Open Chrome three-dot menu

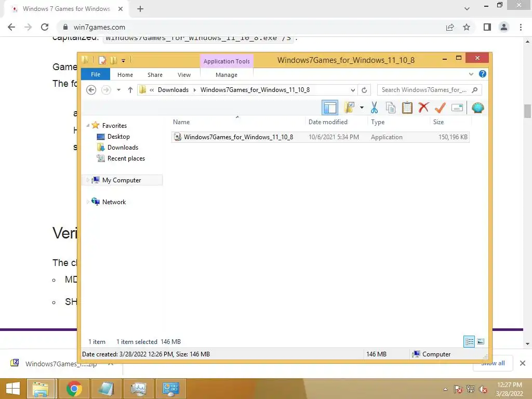point(521,27)
